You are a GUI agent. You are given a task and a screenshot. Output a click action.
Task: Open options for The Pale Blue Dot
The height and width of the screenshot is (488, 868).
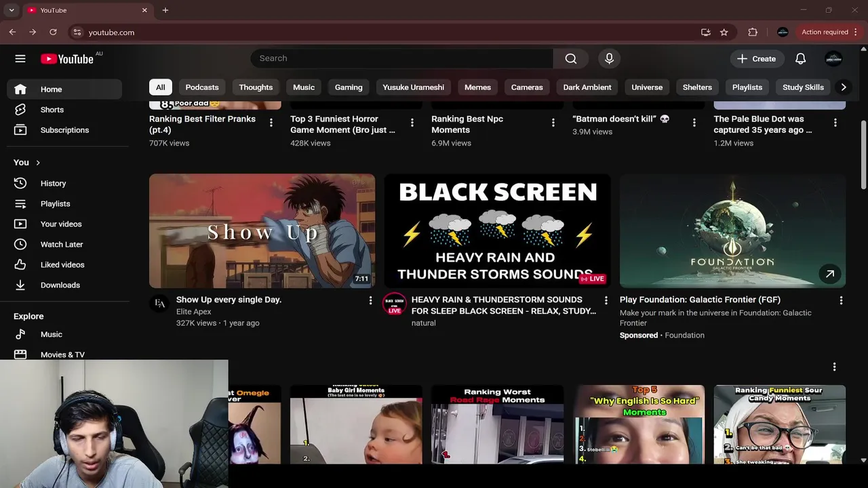(x=835, y=123)
